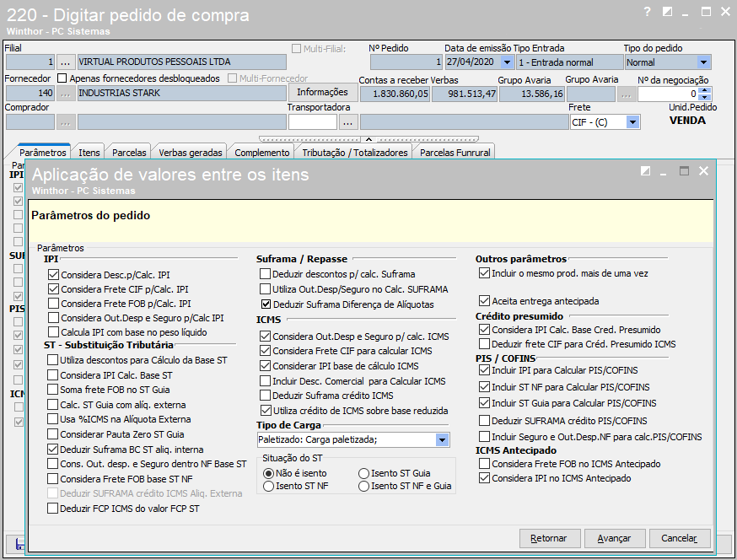Check Deduzir descontos p/ calc. Suframa

pyautogui.click(x=265, y=273)
